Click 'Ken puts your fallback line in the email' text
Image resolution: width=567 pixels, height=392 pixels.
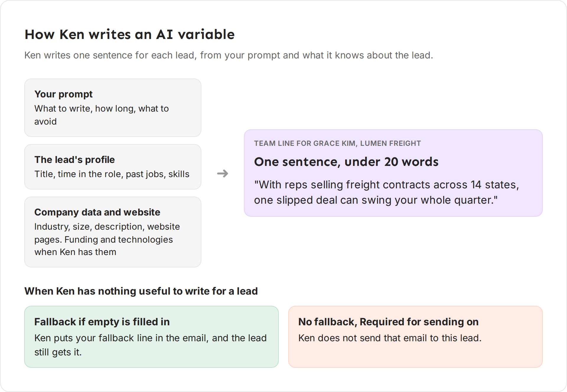point(151,345)
